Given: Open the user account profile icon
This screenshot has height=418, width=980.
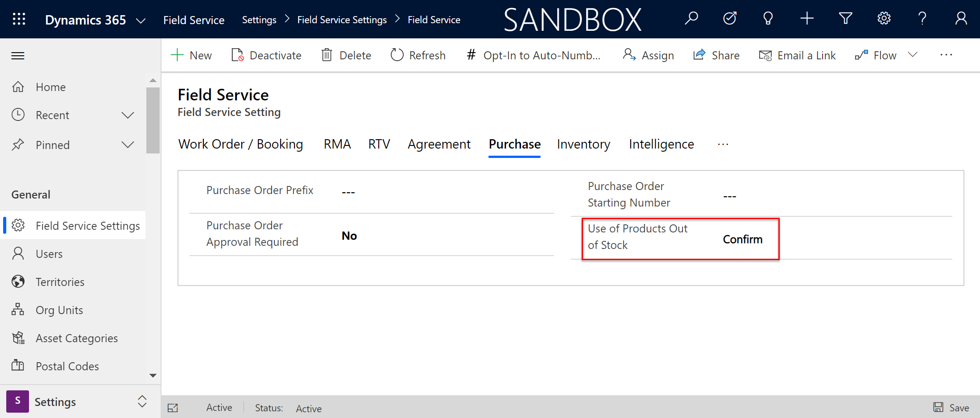Looking at the screenshot, I should pos(961,19).
